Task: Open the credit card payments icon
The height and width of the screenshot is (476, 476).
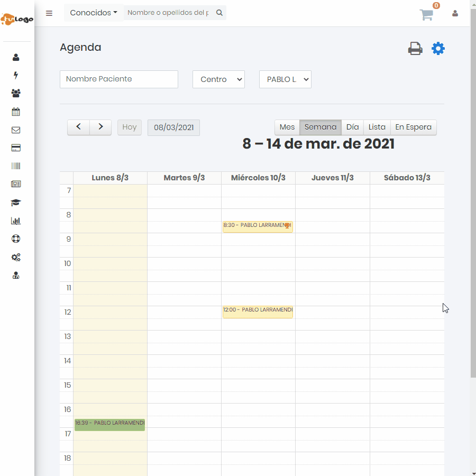Action: click(16, 148)
